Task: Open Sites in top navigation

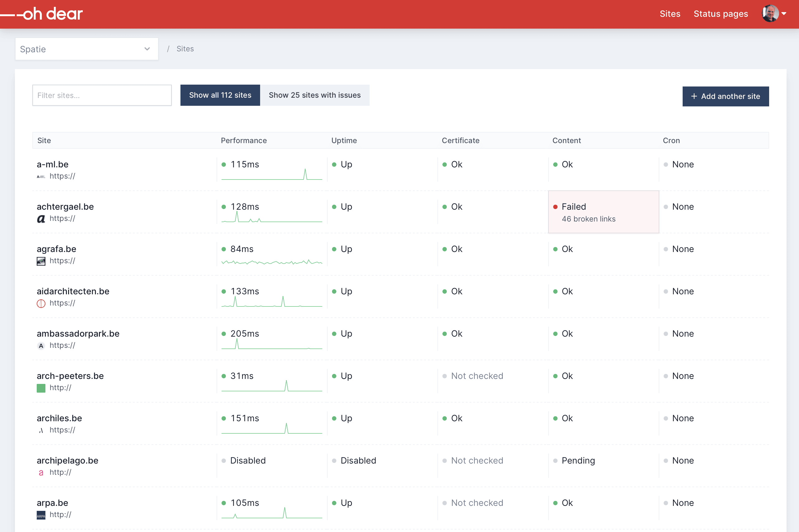Action: [670, 14]
